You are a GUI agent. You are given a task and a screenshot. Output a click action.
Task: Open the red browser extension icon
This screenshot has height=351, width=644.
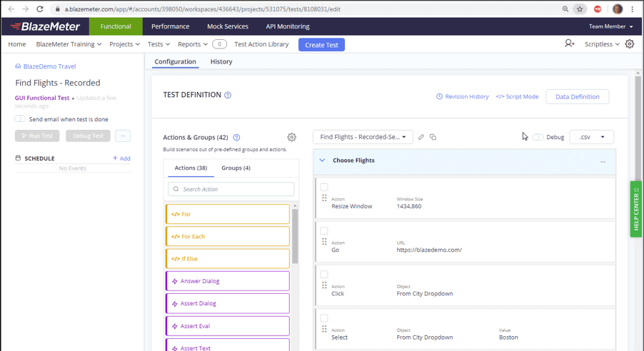598,9
